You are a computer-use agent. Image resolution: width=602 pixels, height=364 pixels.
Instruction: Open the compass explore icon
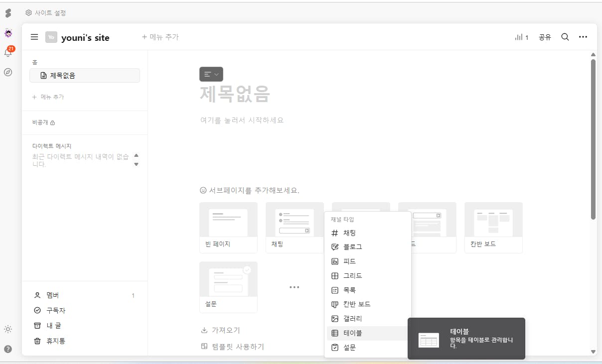[x=8, y=72]
